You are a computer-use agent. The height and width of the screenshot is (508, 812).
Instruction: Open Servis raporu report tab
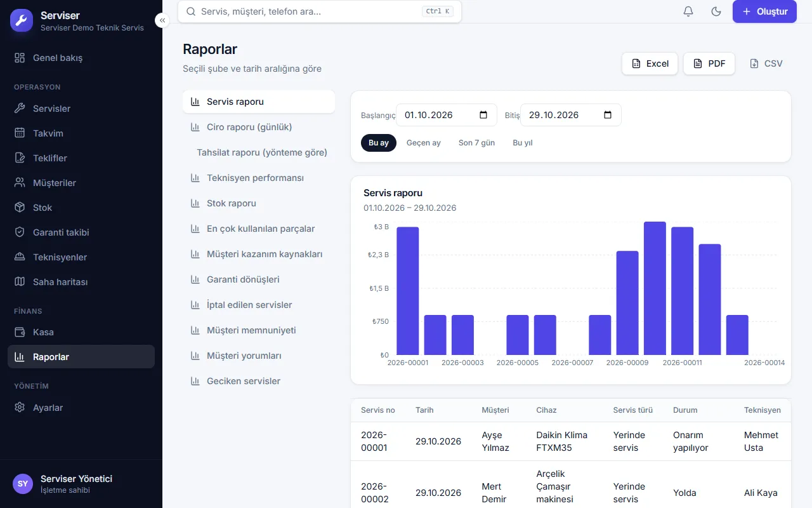click(x=259, y=102)
